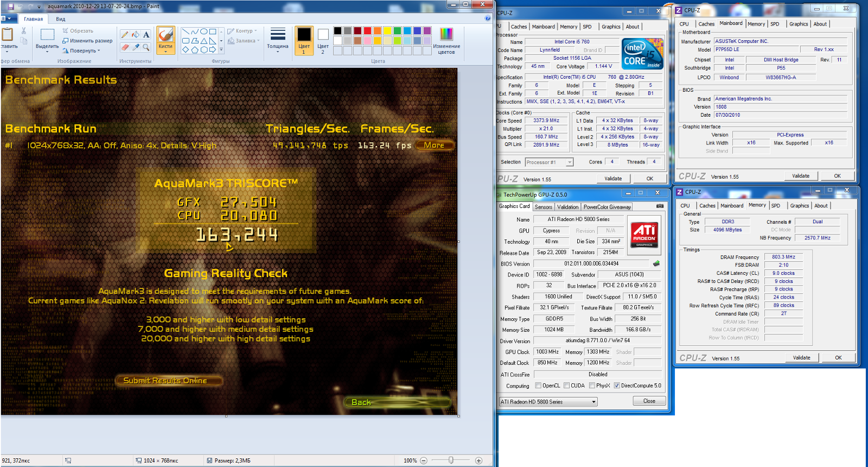The width and height of the screenshot is (868, 467).
Task: Click Изменить размер resize command
Action: (x=87, y=41)
